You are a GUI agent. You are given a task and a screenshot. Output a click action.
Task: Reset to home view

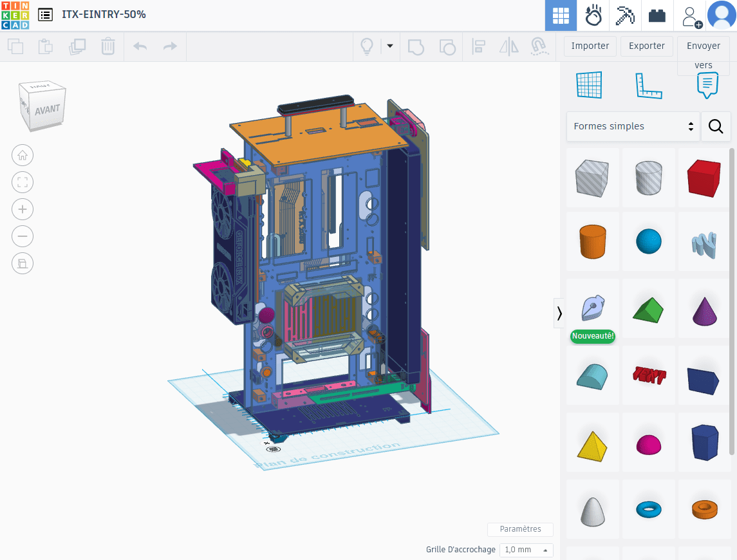pos(23,155)
